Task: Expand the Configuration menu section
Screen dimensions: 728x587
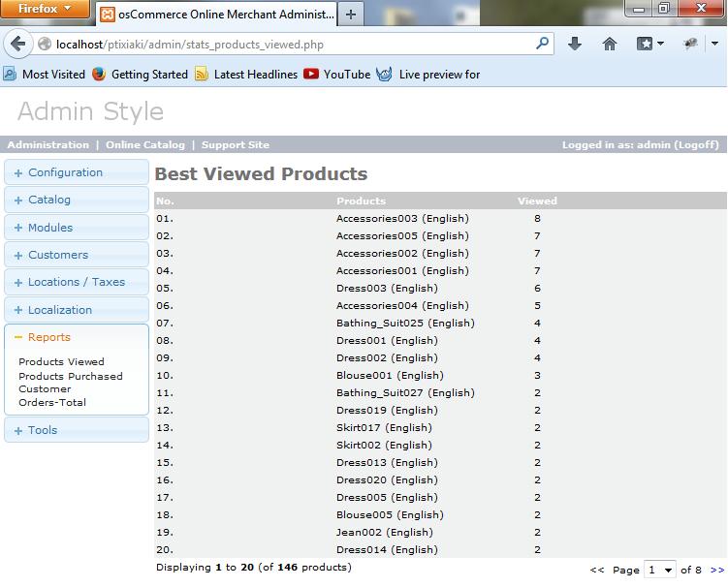Action: pyautogui.click(x=77, y=172)
